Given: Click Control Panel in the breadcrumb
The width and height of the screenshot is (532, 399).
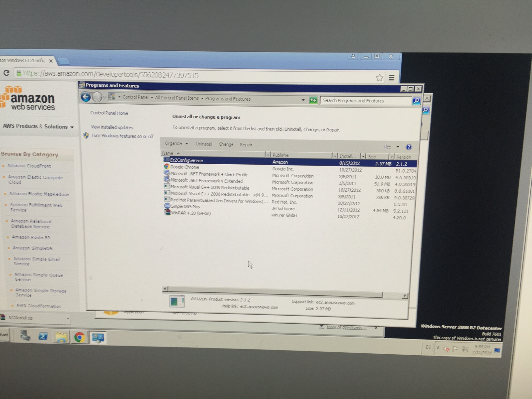Looking at the screenshot, I should click(135, 97).
